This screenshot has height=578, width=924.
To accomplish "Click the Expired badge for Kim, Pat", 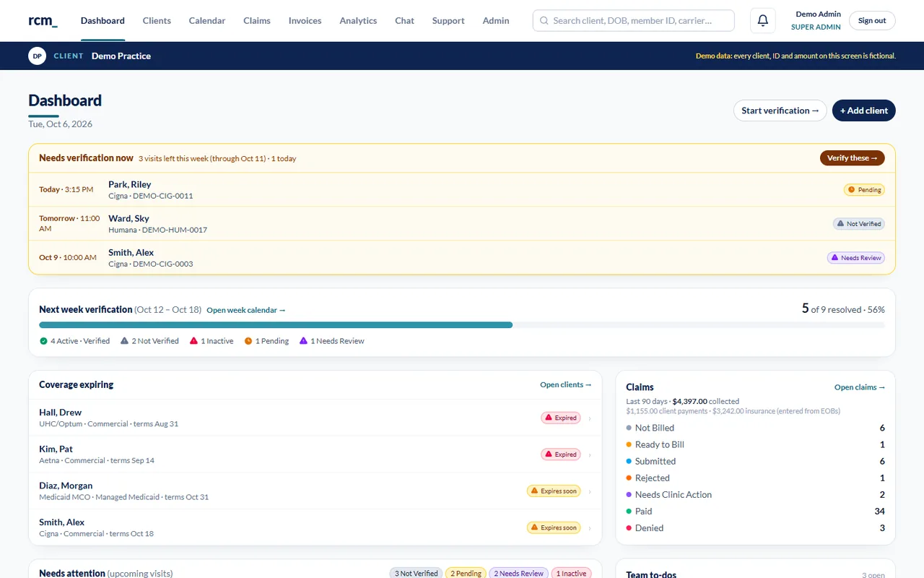I will coord(561,454).
